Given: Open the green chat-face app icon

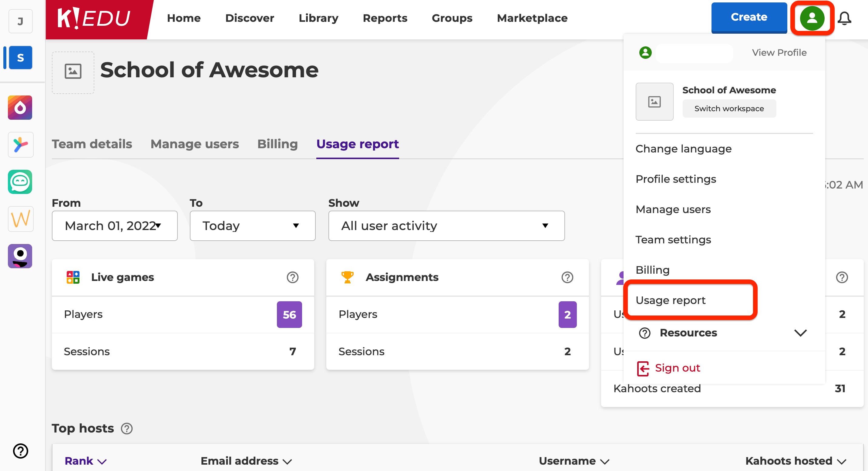Looking at the screenshot, I should pos(20,182).
